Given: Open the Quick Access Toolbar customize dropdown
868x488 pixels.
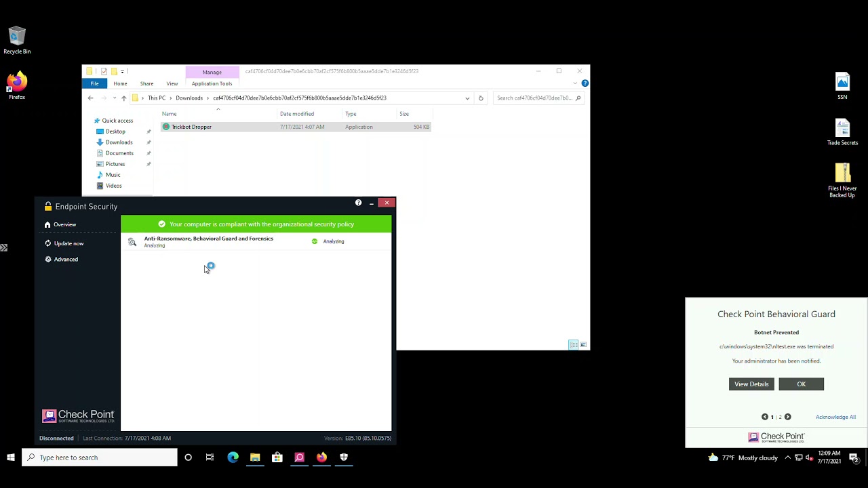Looking at the screenshot, I should (122, 71).
